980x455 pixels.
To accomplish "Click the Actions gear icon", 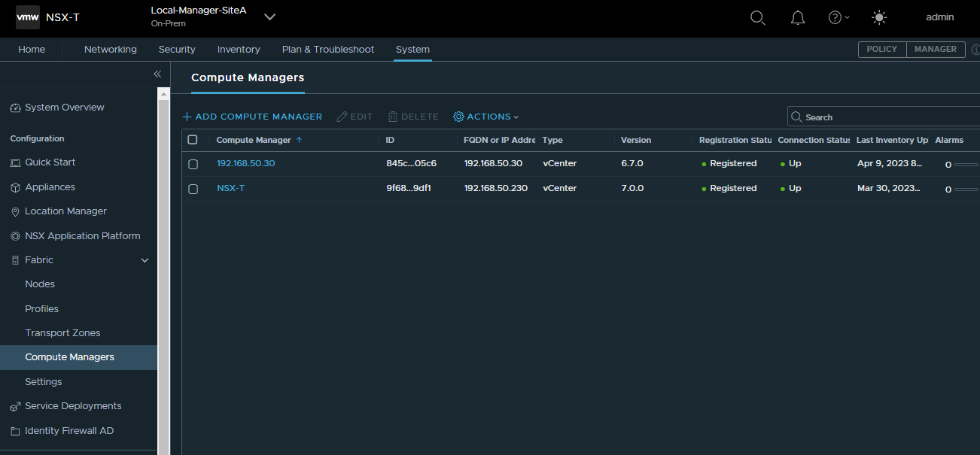I will 458,117.
